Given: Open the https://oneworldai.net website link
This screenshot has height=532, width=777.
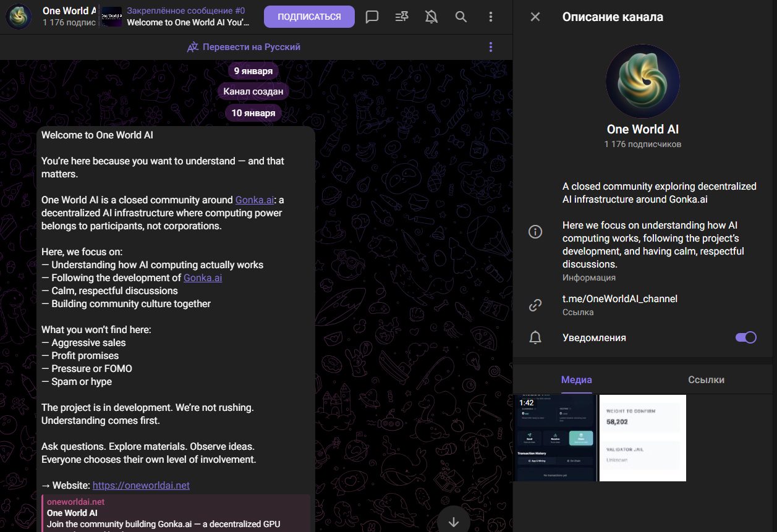Looking at the screenshot, I should click(141, 485).
